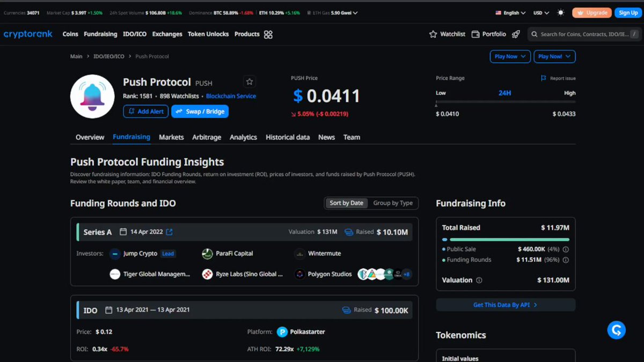Click the Wintermute investor icon
This screenshot has height=362, width=644.
coord(299,254)
